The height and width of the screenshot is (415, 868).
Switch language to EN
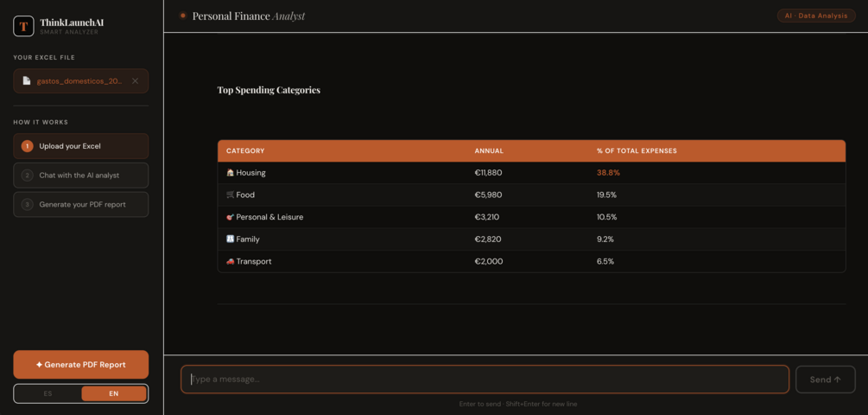pos(114,394)
